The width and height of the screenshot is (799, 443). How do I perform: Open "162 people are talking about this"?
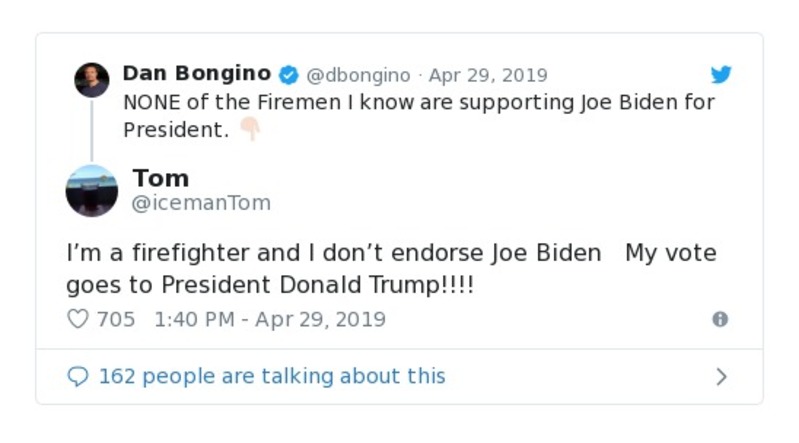click(271, 376)
